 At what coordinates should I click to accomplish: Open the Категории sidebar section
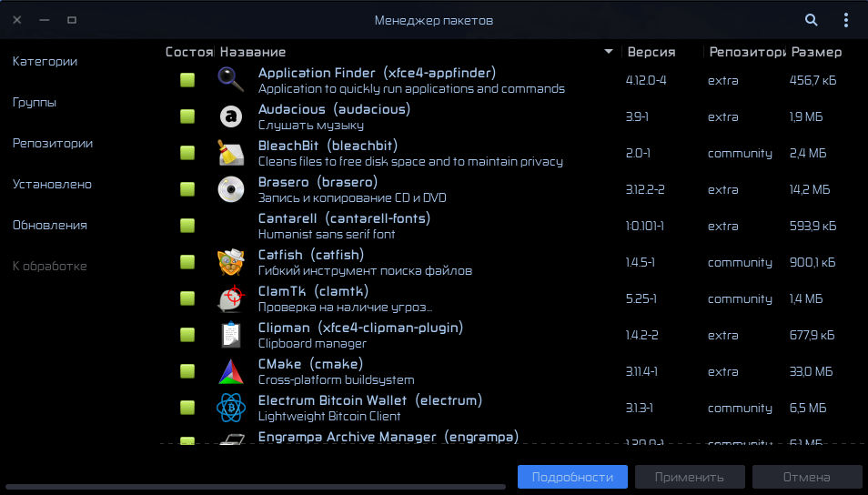tap(45, 62)
